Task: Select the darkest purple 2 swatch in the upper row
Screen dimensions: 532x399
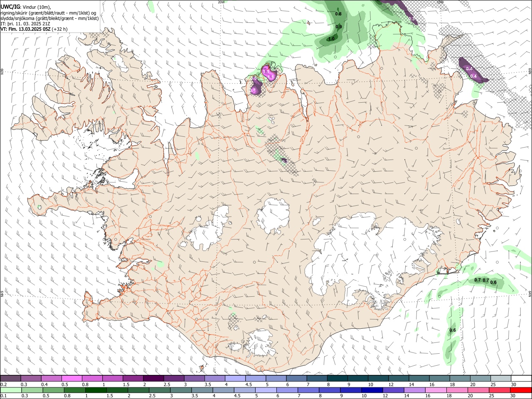Action: click(153, 379)
